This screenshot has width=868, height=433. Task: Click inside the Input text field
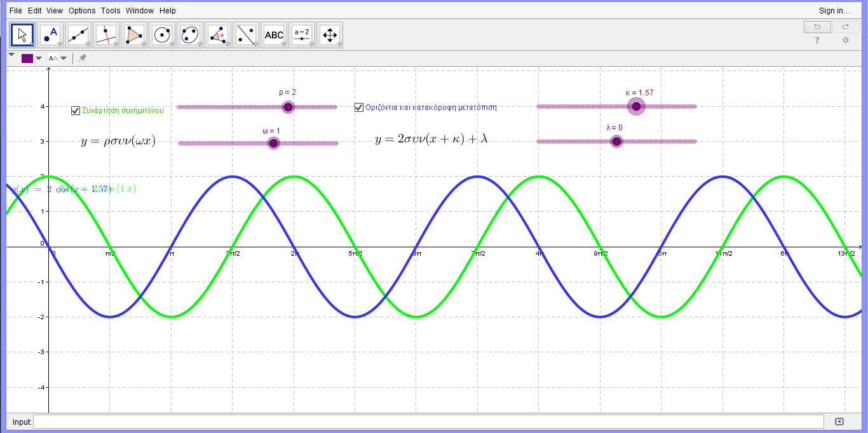[x=428, y=422]
